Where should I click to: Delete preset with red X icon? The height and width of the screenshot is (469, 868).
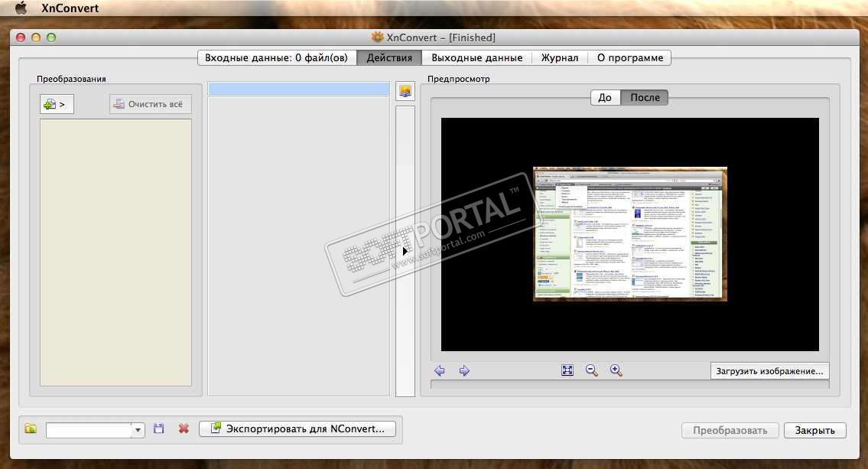184,428
